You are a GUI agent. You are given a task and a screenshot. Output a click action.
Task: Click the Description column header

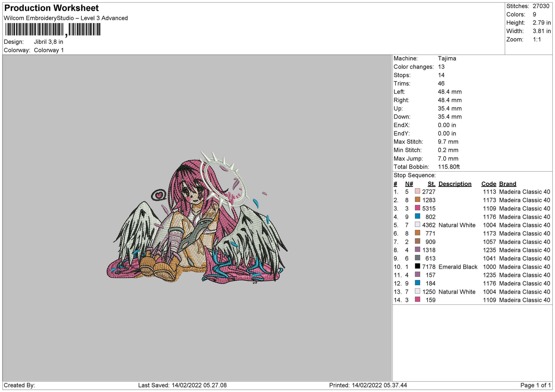[455, 184]
